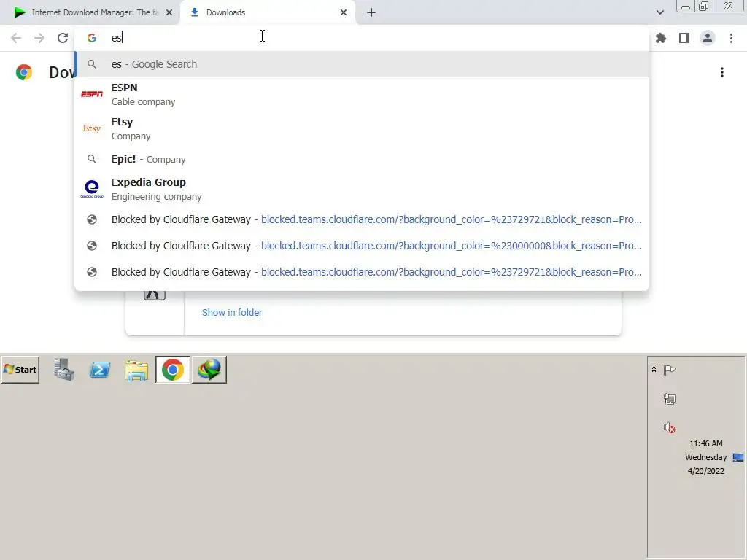Select the Epic! company suggestion

pyautogui.click(x=362, y=159)
